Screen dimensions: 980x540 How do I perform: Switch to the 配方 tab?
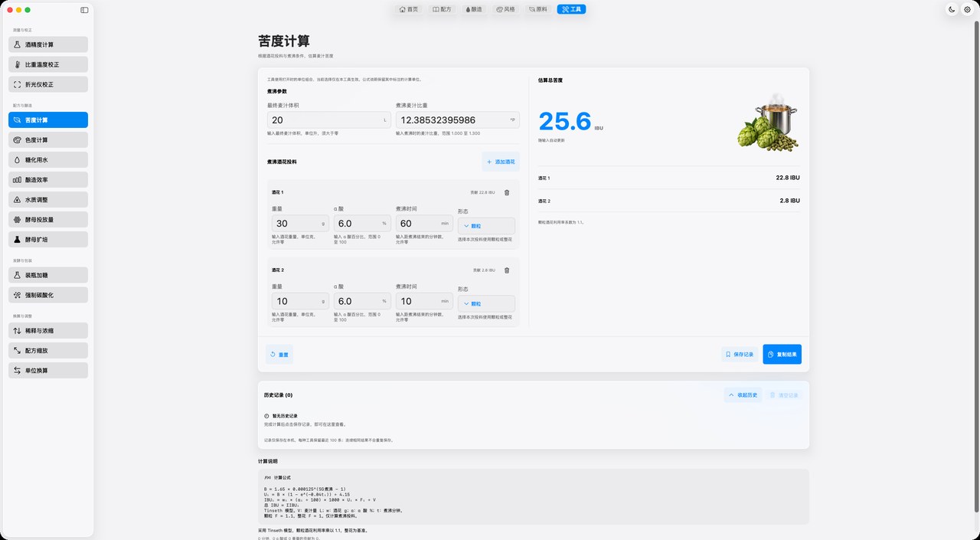(x=442, y=9)
